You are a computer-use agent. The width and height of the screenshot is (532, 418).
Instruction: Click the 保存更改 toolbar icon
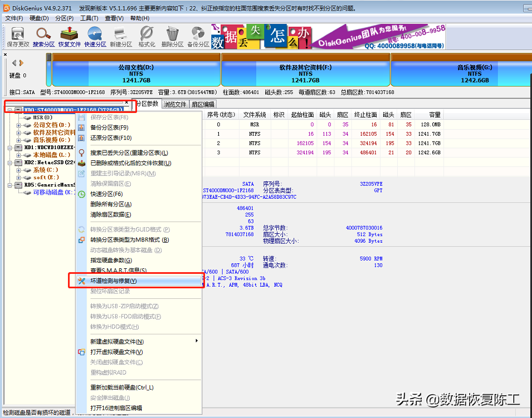pos(18,37)
